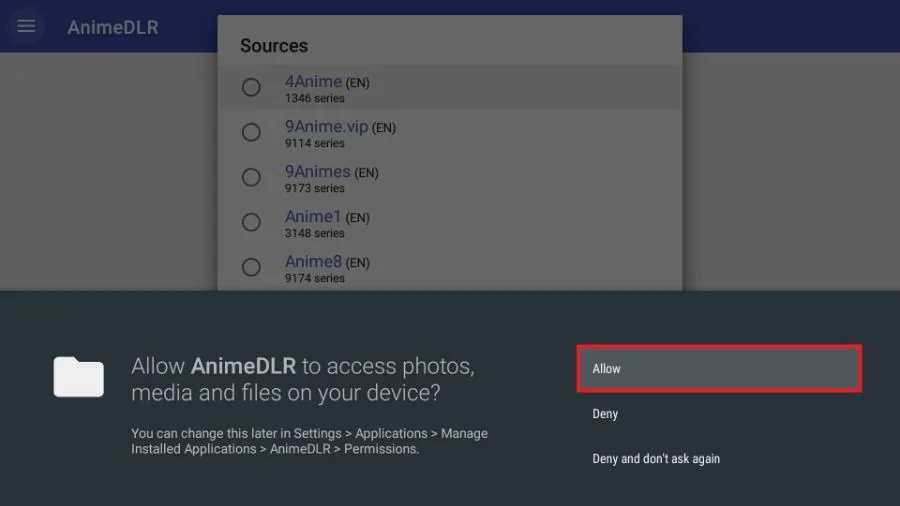900x506 pixels.
Task: Click the 1346 series count text
Action: tap(314, 99)
